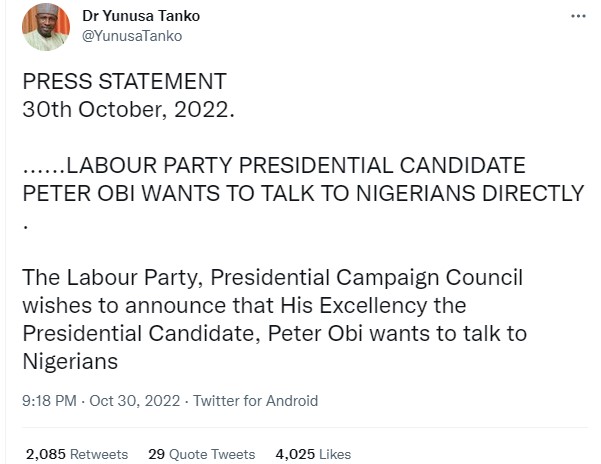
Task: Open the tweet's more options ellipsis menu
Action: pos(578,17)
